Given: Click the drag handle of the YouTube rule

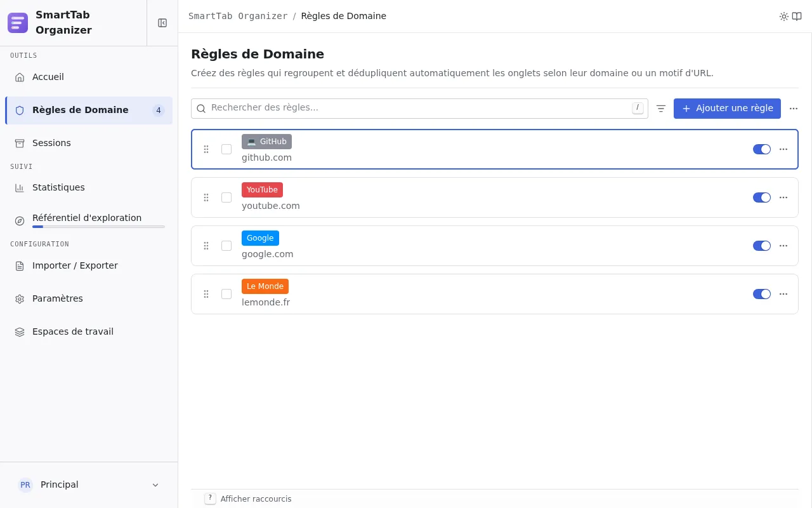Looking at the screenshot, I should pyautogui.click(x=206, y=197).
